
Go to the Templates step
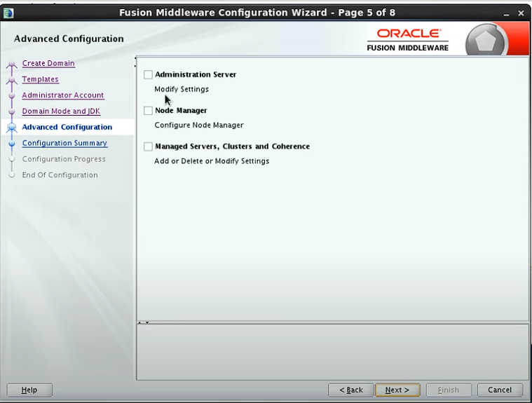point(40,79)
